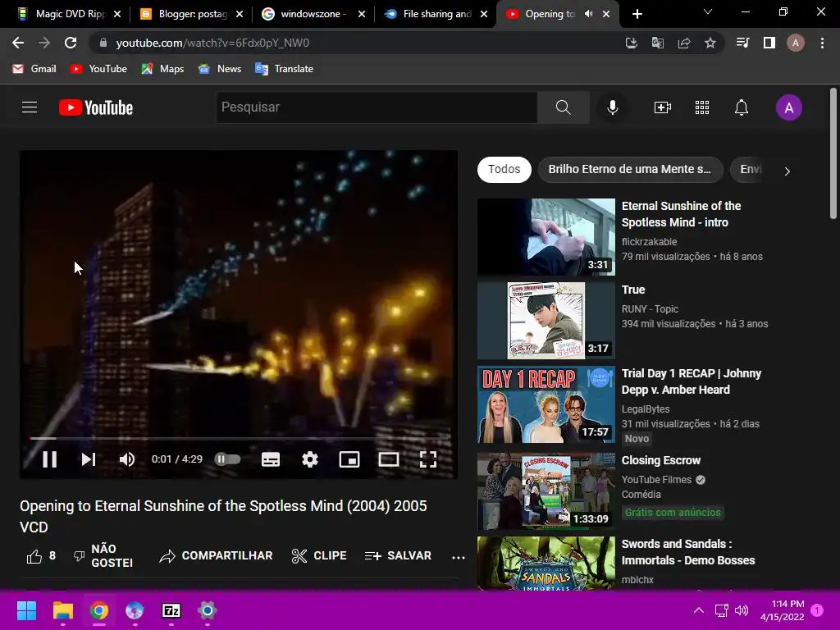
Task: Switch to theater mode view
Action: (389, 459)
